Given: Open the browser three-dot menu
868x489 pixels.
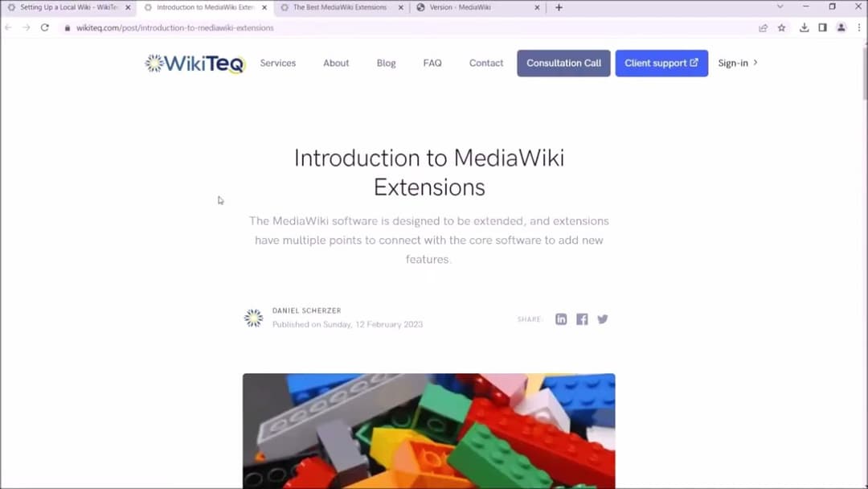Looking at the screenshot, I should [859, 27].
